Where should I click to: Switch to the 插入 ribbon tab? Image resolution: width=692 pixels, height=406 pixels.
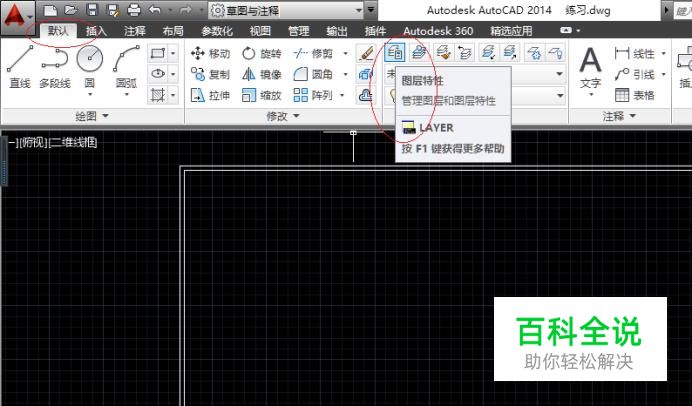point(96,30)
